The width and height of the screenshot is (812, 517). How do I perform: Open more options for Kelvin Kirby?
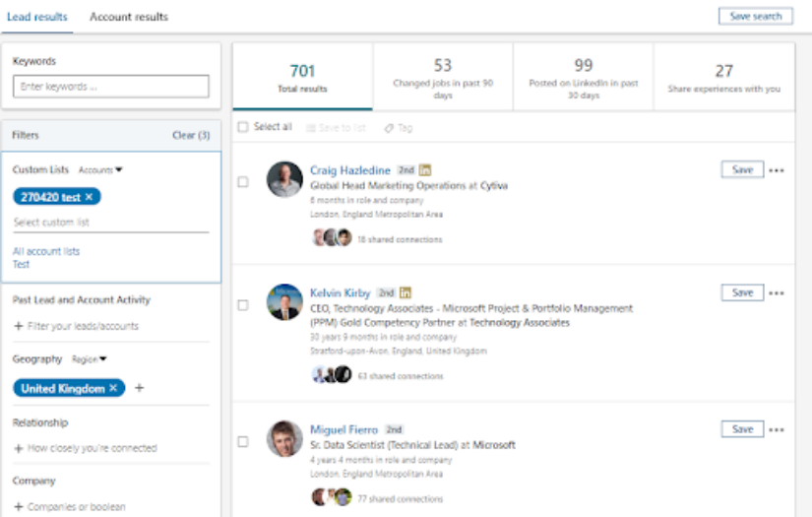pos(777,293)
